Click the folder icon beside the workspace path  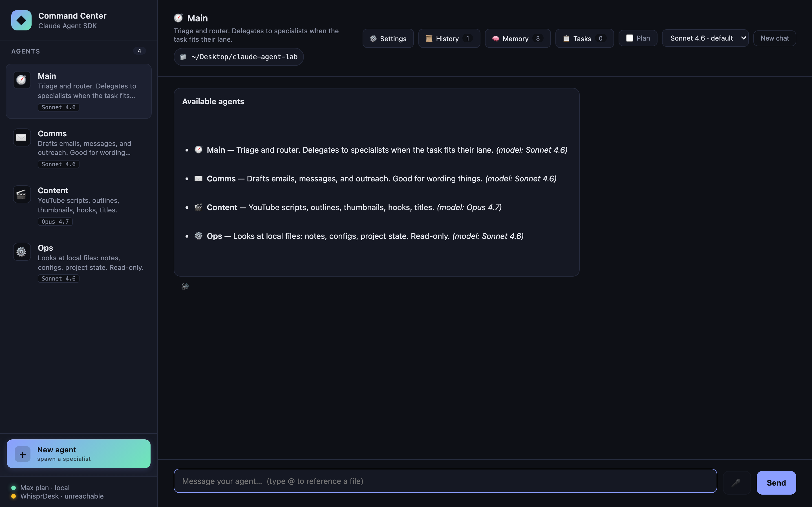pyautogui.click(x=183, y=57)
